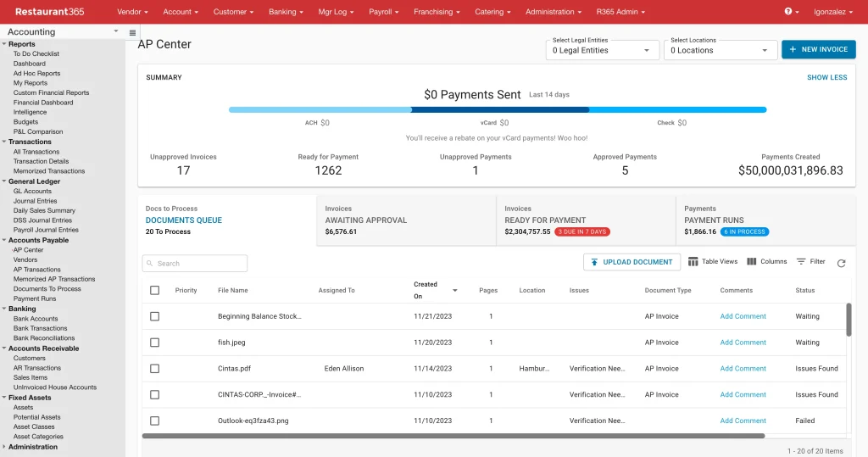Open the help question mark menu
Viewport: 868px width, 457px height.
(x=792, y=12)
